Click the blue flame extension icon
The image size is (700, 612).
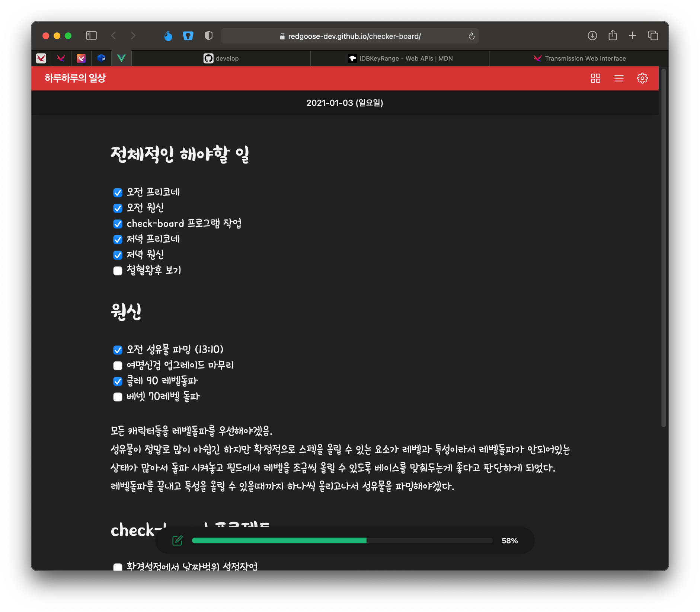168,36
